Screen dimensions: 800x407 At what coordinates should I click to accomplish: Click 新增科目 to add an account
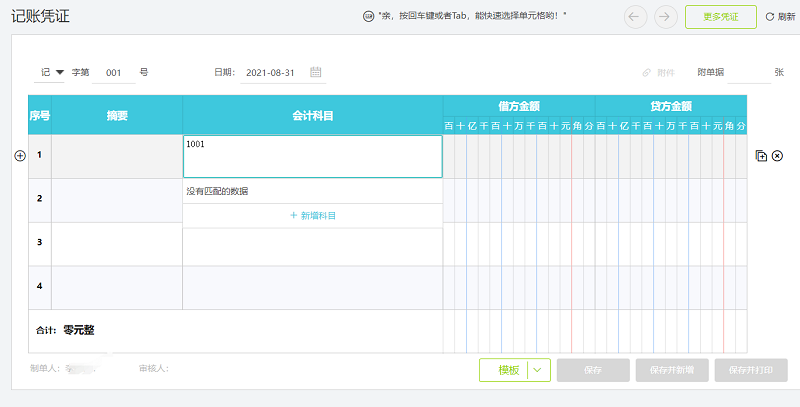(312, 215)
